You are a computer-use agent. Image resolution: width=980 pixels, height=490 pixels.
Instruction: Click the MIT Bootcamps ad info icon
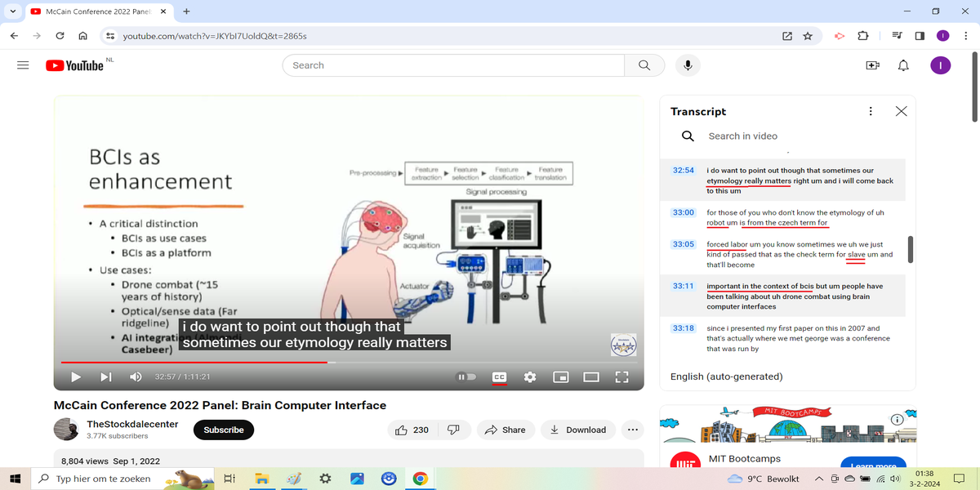click(x=897, y=420)
